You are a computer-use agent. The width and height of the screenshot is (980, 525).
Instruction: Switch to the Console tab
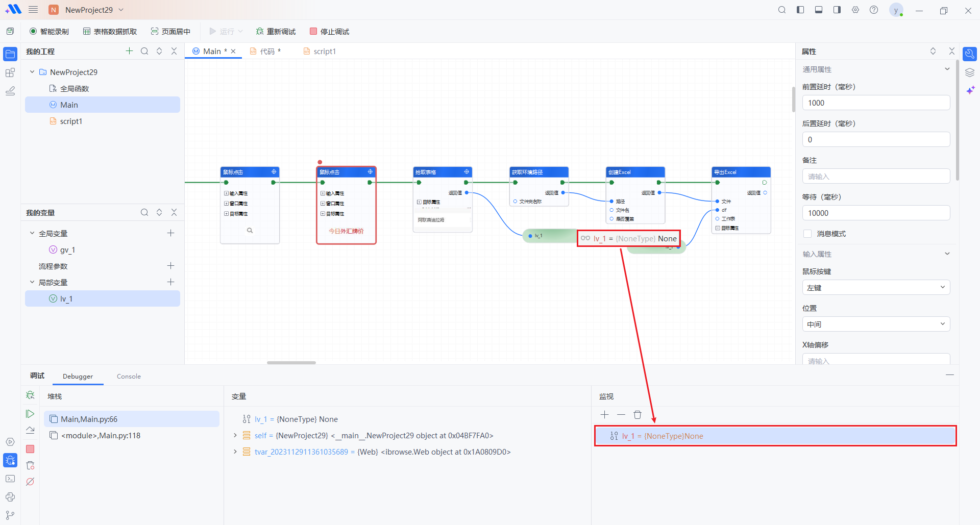click(129, 377)
